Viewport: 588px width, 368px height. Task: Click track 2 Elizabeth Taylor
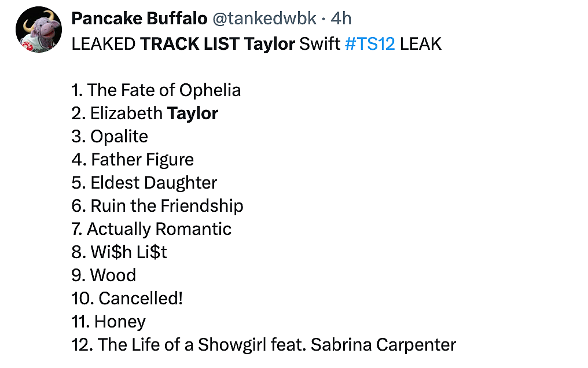145,113
